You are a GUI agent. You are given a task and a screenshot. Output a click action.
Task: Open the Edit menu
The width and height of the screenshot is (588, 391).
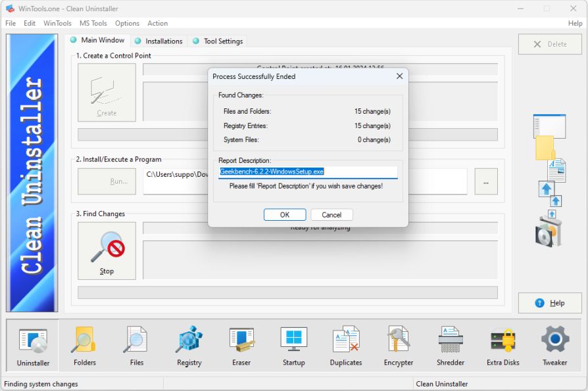click(x=29, y=23)
